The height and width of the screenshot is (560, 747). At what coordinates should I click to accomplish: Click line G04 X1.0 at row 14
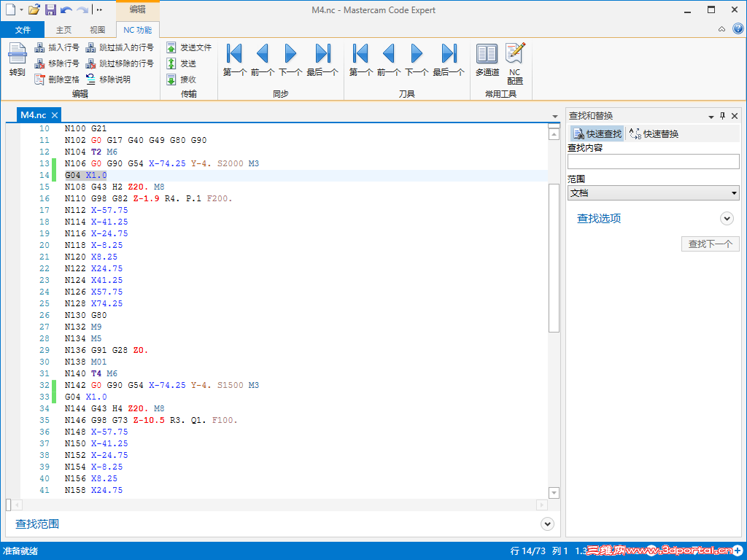[x=86, y=175]
